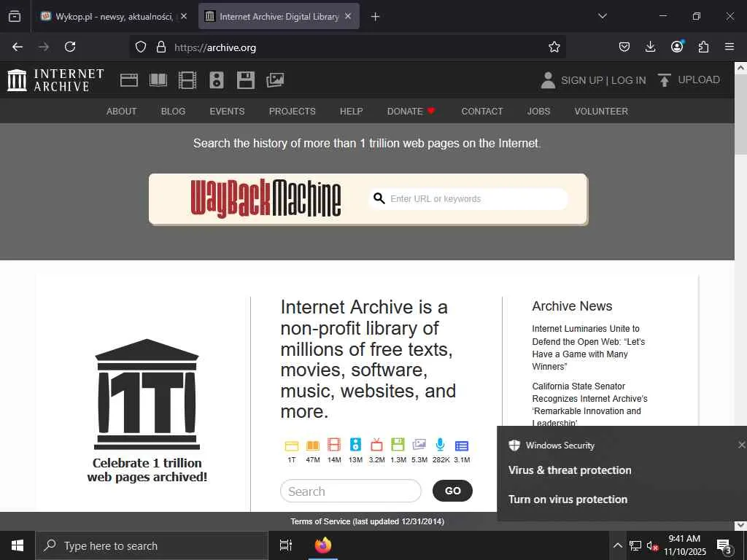
Task: Open the Texts book icon in header
Action: tap(158, 80)
